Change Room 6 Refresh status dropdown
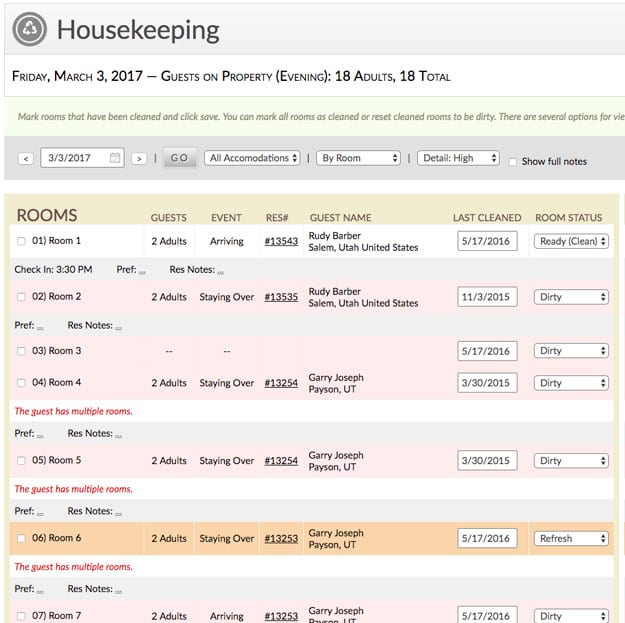625x623 pixels. 571,538
